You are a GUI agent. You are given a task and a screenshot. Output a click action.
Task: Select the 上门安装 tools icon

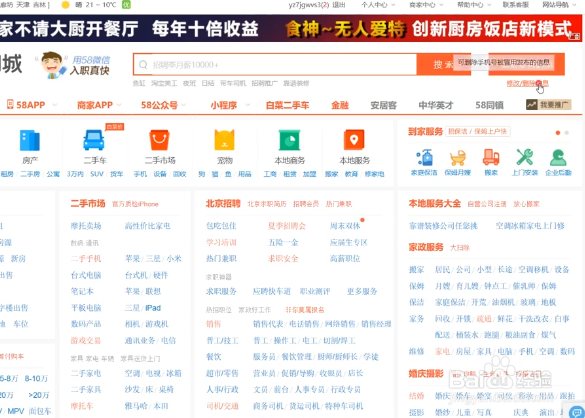(x=525, y=157)
